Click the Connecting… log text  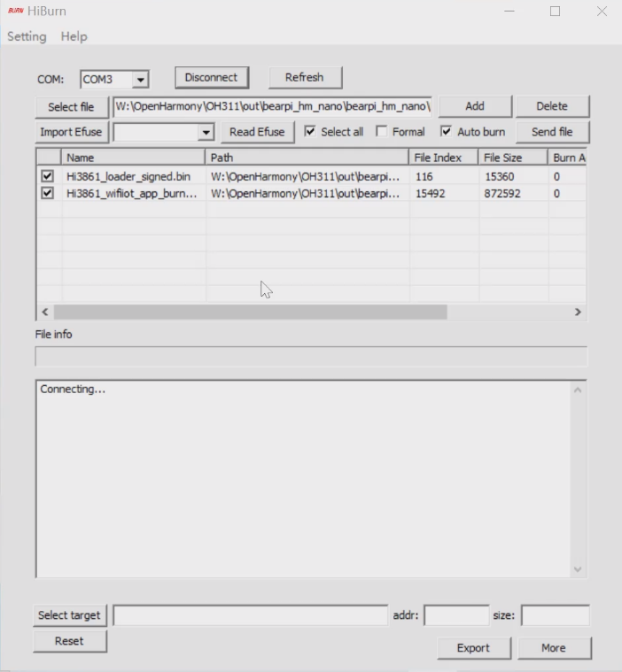tap(73, 390)
